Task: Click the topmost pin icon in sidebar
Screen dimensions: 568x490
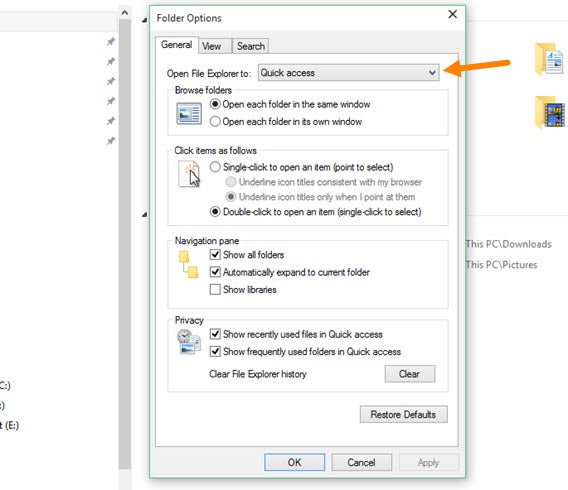Action: [x=111, y=42]
